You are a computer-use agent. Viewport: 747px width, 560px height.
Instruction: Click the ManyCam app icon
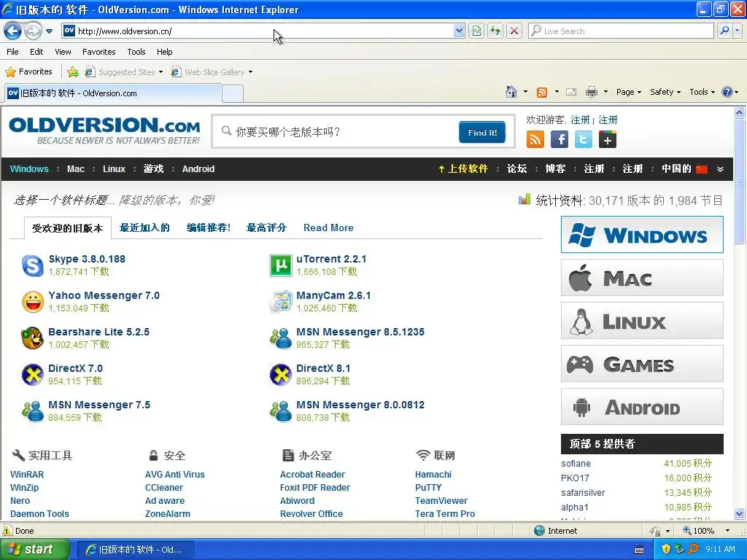(x=281, y=302)
